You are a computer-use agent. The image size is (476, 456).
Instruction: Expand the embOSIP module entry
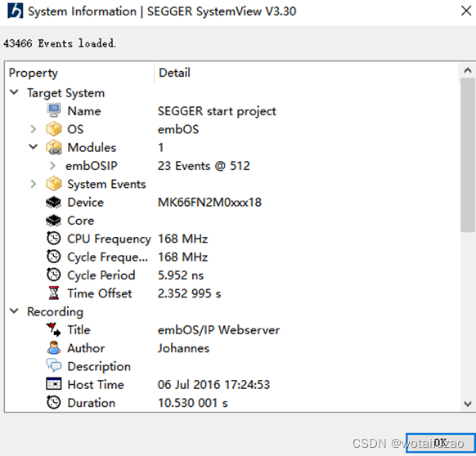[52, 165]
